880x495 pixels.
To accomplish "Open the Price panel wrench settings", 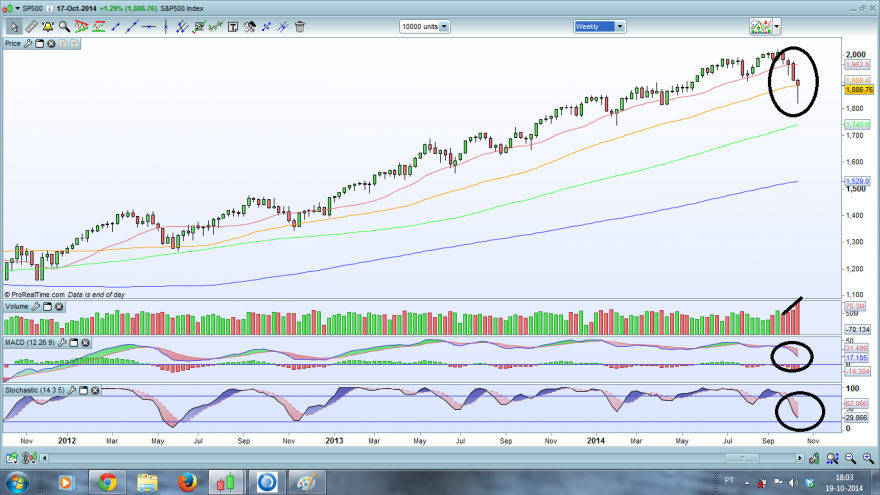I will point(28,43).
